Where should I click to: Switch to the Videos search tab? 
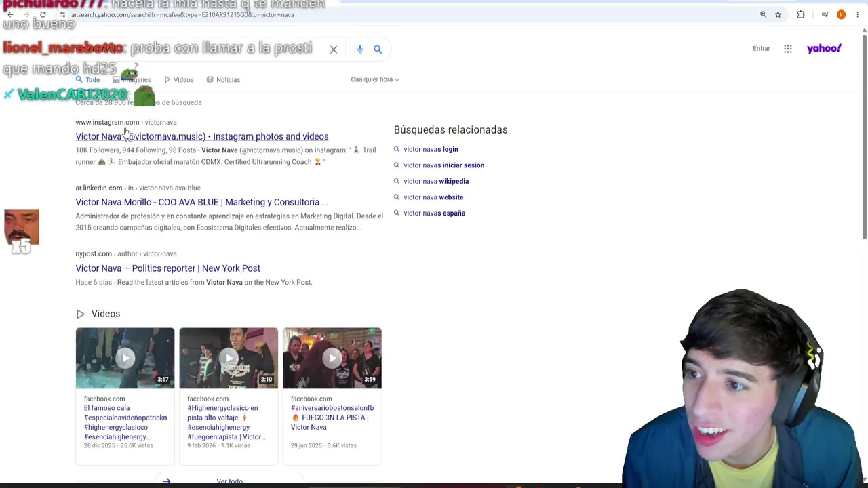(179, 79)
